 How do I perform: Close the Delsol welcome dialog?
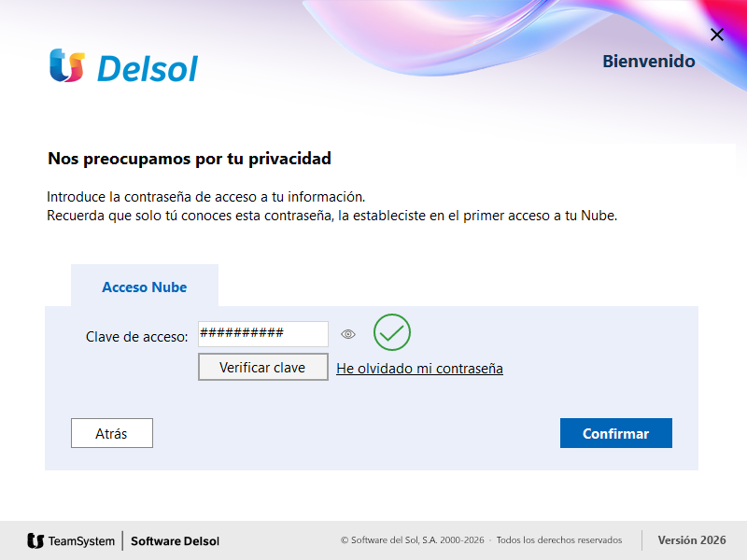[x=716, y=35]
